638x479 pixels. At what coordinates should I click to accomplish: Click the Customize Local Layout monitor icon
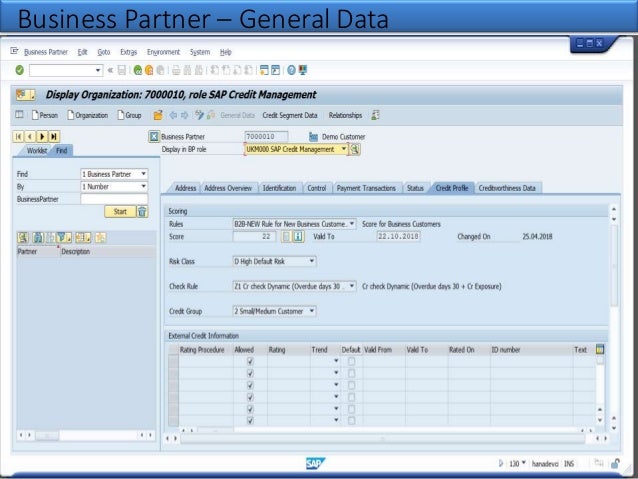tap(303, 70)
